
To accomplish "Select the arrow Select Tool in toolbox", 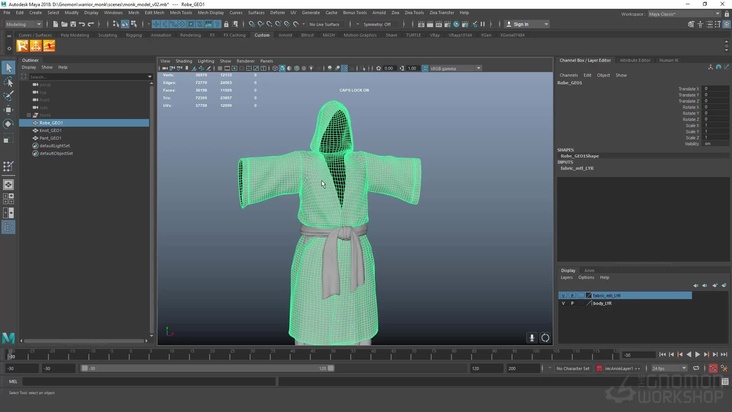I will [8, 68].
